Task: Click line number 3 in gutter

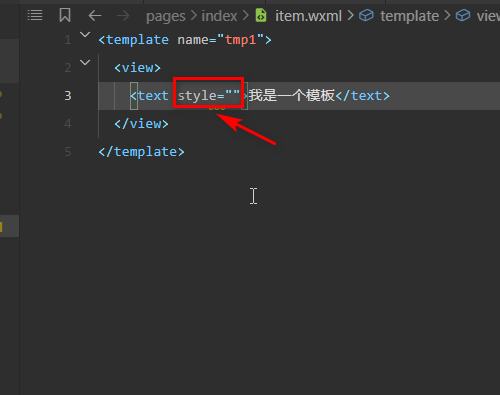Action: tap(68, 96)
